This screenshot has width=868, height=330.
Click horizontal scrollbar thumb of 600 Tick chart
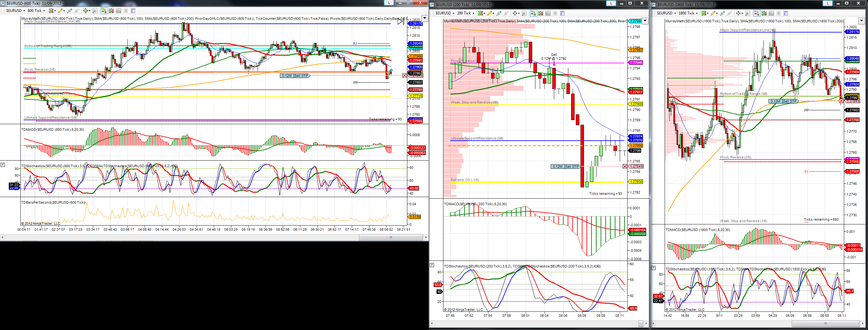pos(391,237)
